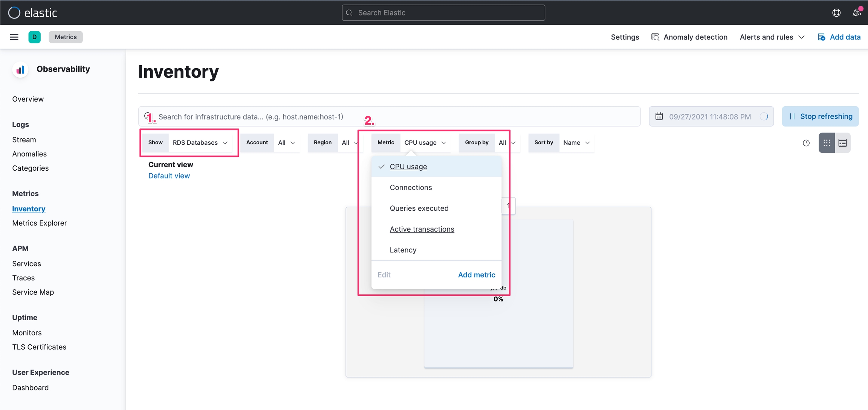
Task: Click the Add metric button
Action: point(476,275)
